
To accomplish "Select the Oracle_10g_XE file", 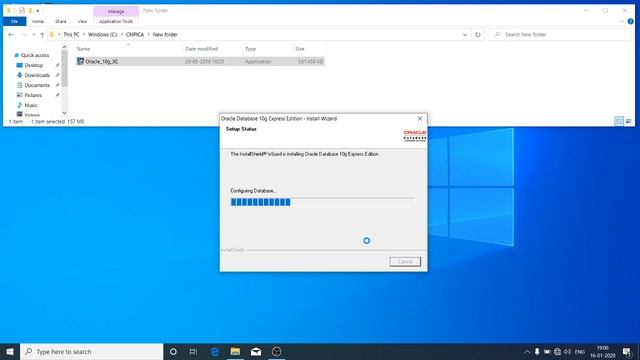I will 200,62.
